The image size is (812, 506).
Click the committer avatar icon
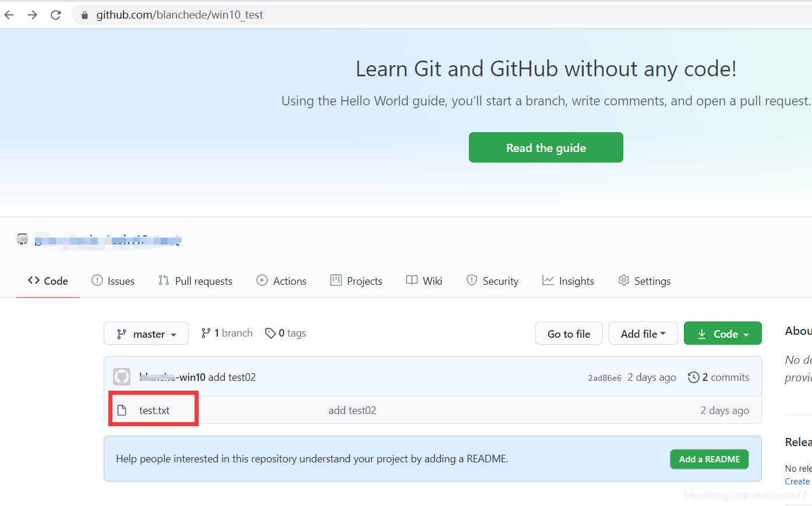(x=122, y=377)
